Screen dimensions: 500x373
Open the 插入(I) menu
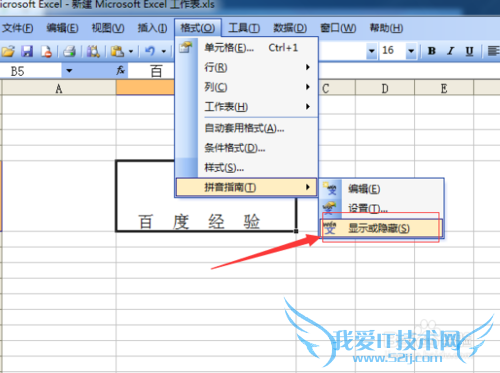(x=153, y=28)
